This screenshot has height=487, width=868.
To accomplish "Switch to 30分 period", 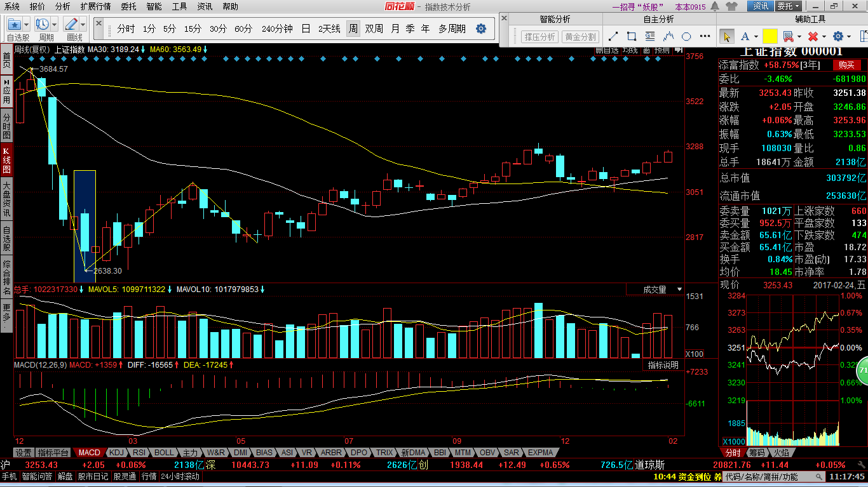I will point(218,29).
